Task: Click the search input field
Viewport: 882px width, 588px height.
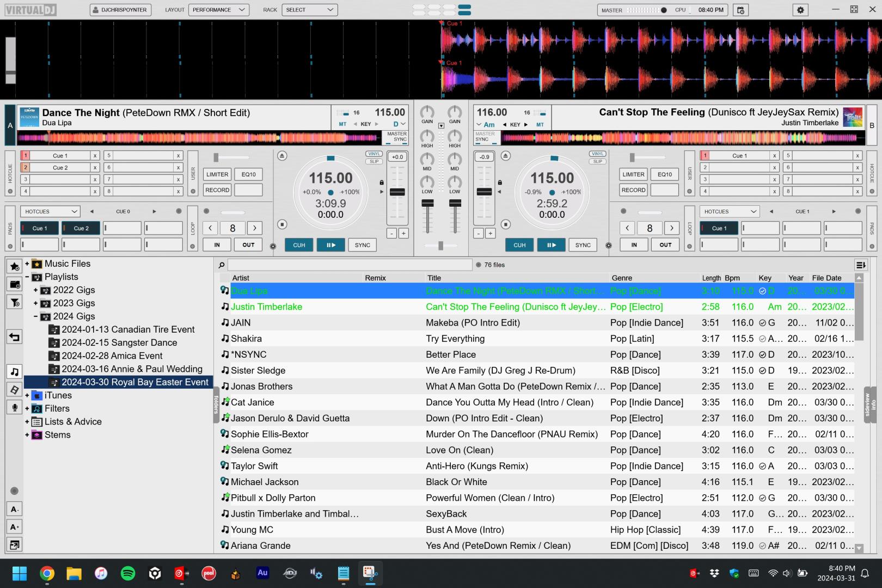Action: [350, 265]
